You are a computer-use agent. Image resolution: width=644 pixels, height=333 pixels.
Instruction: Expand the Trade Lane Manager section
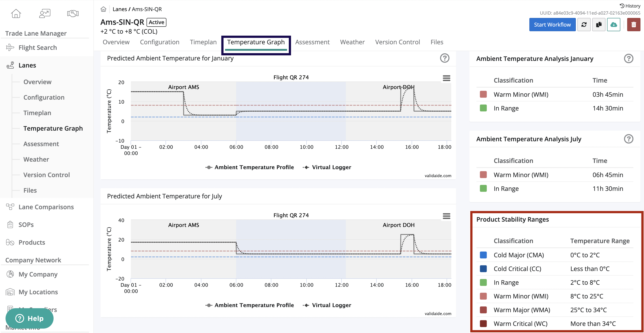pos(36,33)
